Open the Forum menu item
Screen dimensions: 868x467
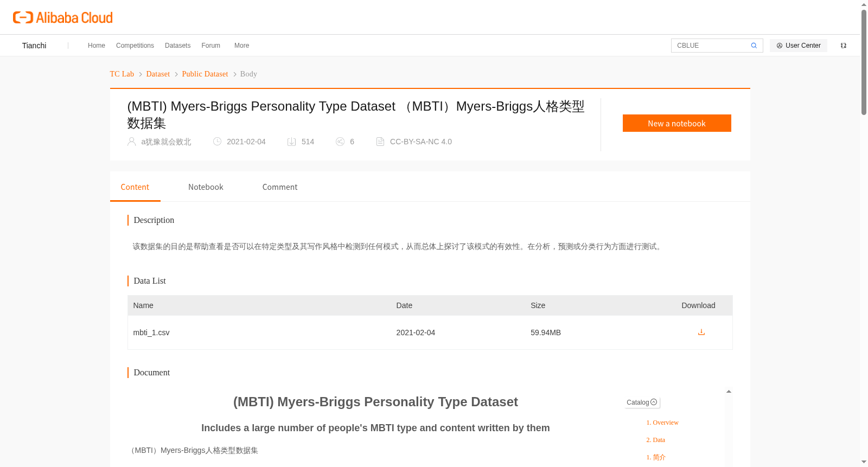point(211,46)
